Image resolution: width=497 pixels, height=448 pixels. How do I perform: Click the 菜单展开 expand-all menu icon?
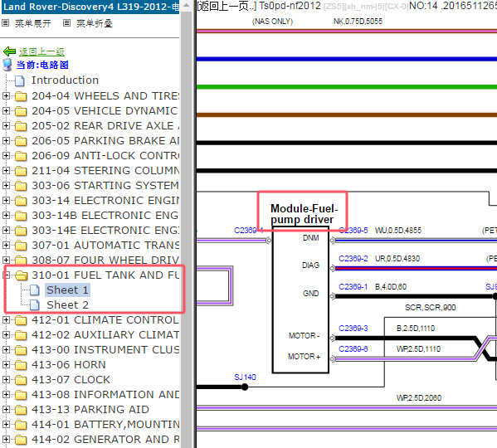pyautogui.click(x=5, y=23)
